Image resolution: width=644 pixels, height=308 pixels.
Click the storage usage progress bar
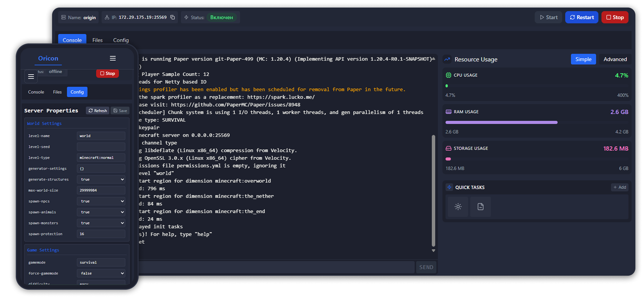tap(537, 159)
